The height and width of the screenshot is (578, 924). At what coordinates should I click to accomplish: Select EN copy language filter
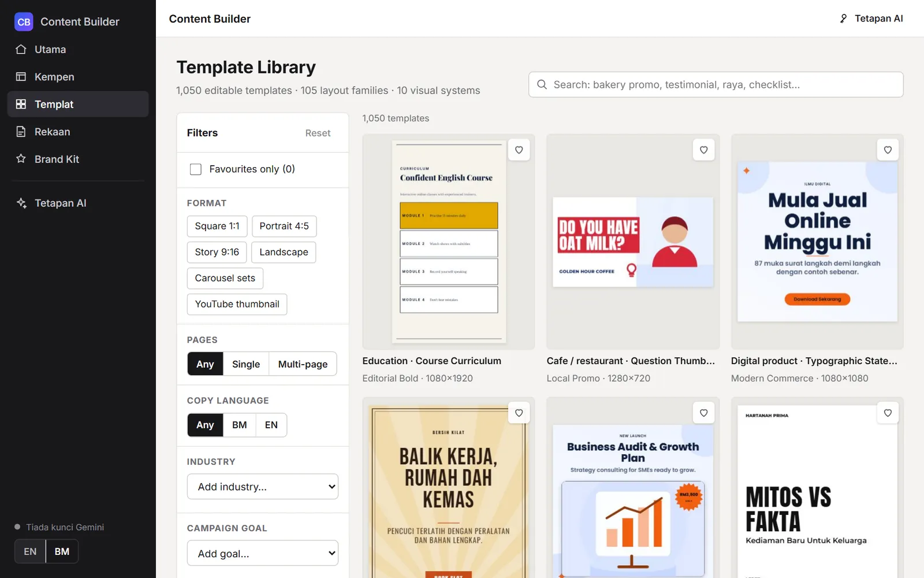[271, 425]
